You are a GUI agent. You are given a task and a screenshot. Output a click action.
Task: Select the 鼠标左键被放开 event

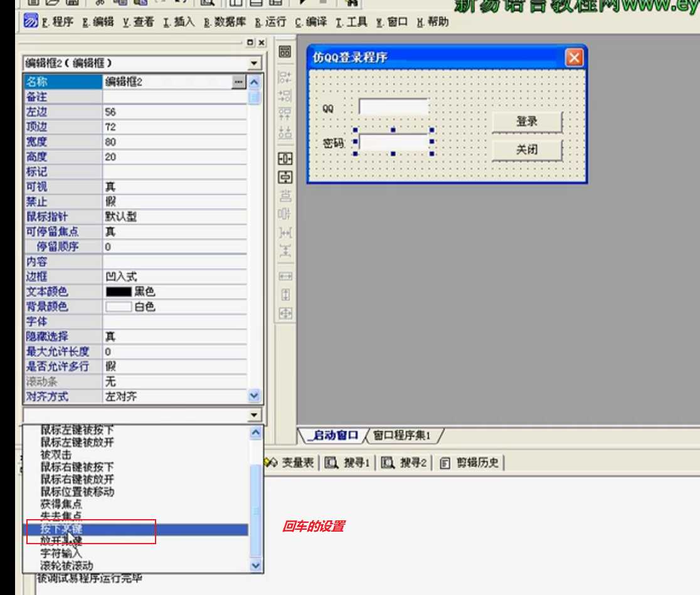(77, 443)
